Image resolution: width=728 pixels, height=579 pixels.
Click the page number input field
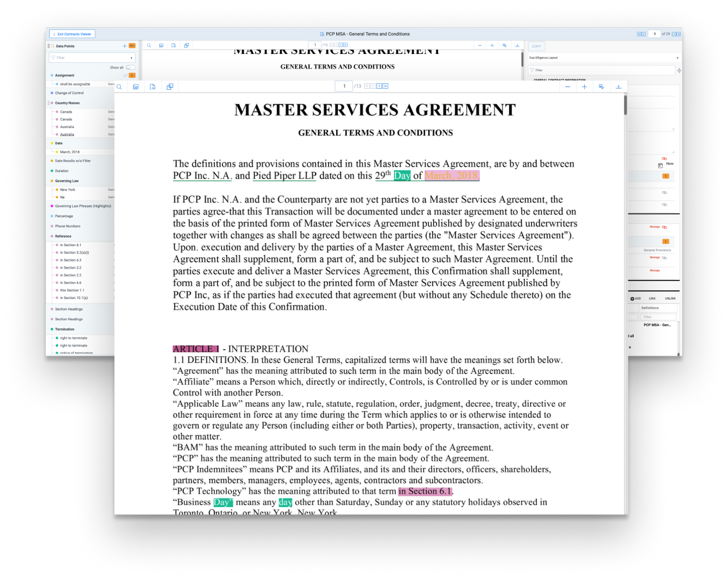344,87
